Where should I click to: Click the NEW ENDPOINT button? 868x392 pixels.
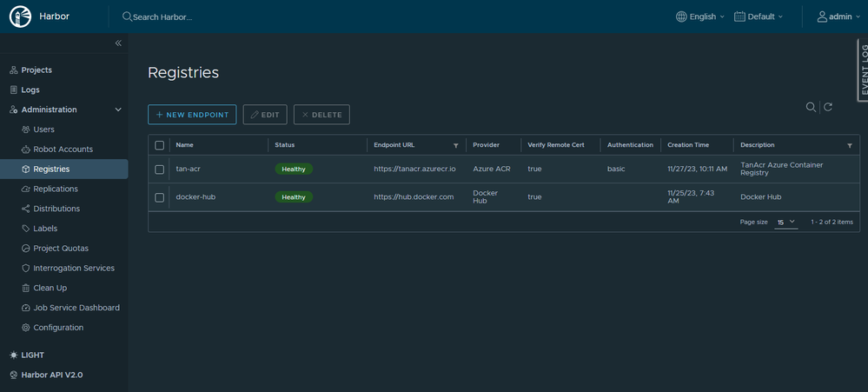coord(192,115)
